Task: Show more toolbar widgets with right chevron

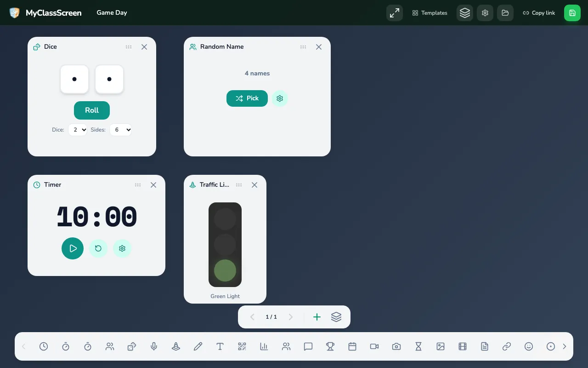Action: tap(565, 346)
